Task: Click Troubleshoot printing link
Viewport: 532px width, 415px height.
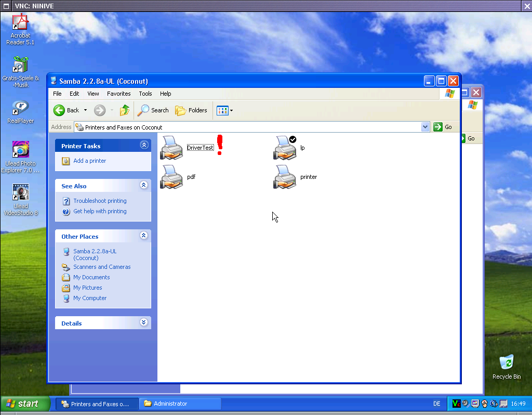Action: (x=100, y=201)
